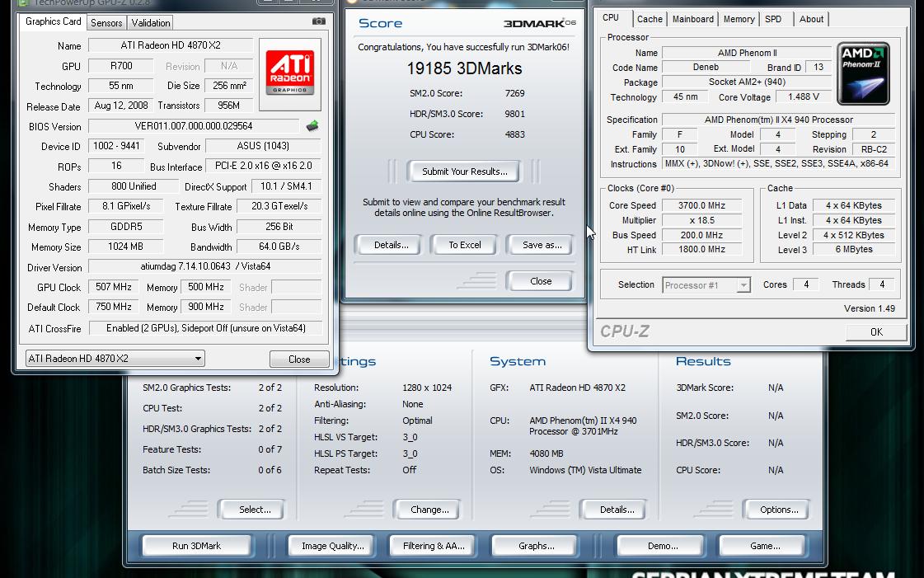Click the Filtering & AA button
This screenshot has height=578, width=924.
coord(434,546)
